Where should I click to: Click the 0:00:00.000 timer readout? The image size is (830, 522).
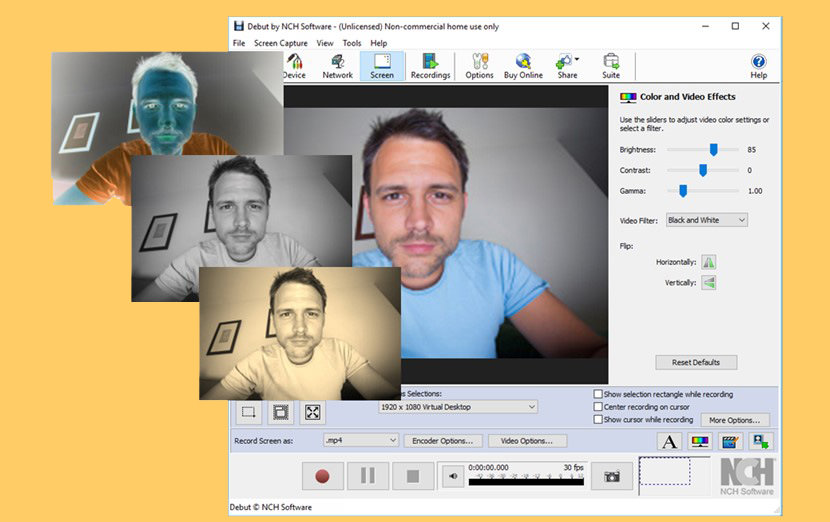488,467
